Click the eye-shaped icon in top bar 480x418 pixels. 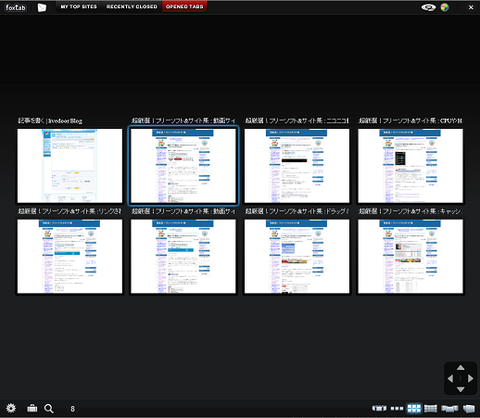[x=428, y=7]
